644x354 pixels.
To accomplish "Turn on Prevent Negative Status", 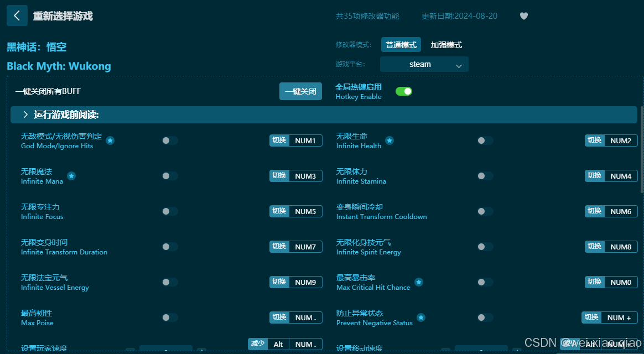I will [485, 317].
